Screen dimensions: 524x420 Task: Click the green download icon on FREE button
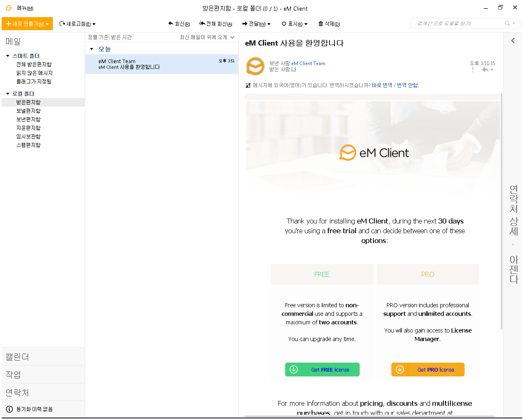[294, 370]
